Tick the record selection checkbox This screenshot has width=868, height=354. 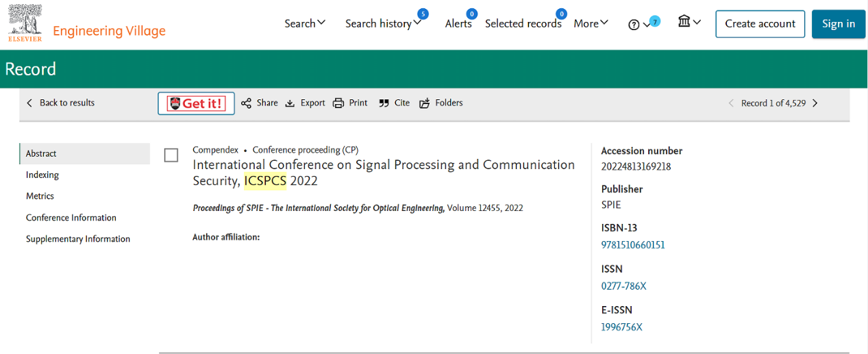tap(171, 155)
